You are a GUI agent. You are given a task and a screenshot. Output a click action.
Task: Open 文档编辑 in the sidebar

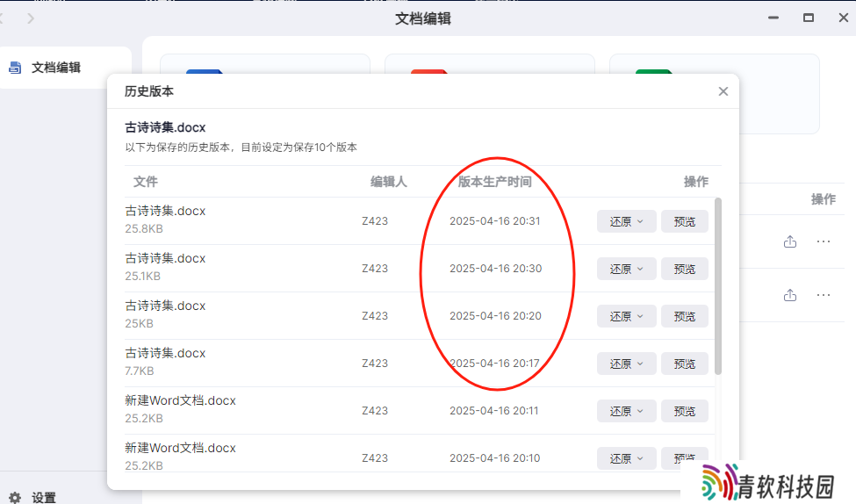coord(66,68)
